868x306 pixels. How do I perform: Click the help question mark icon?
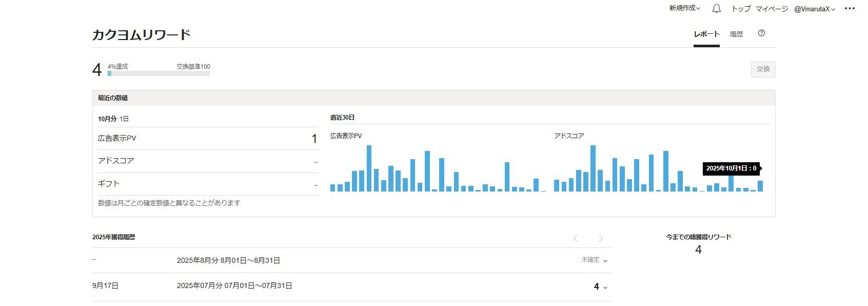click(x=761, y=33)
